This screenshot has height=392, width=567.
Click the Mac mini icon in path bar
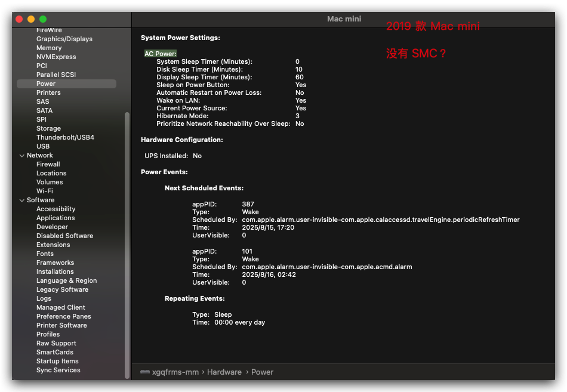click(145, 372)
